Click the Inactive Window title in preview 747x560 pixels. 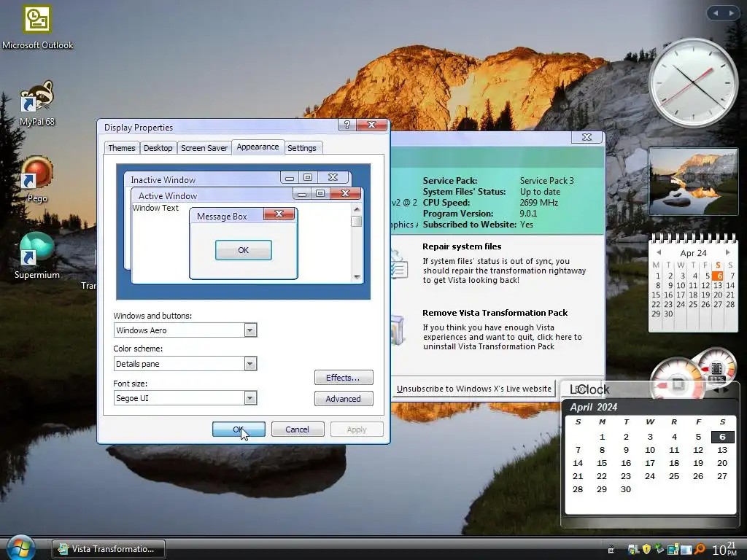pos(163,179)
